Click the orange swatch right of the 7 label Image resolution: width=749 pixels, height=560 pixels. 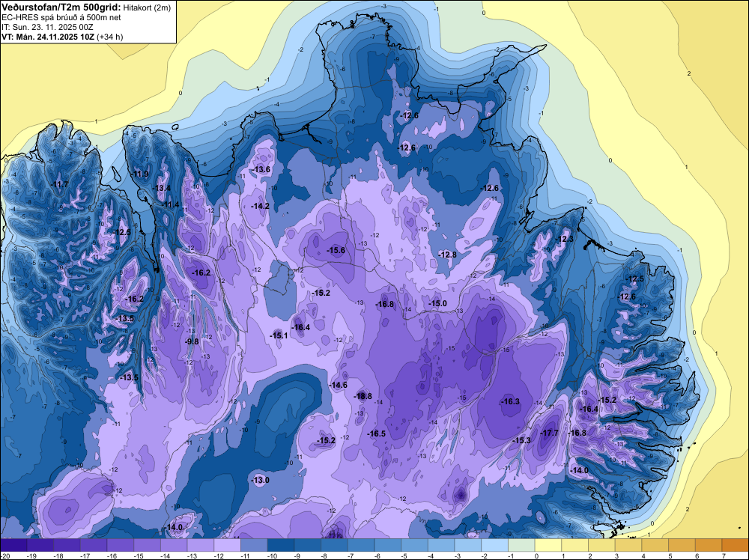coord(736,545)
